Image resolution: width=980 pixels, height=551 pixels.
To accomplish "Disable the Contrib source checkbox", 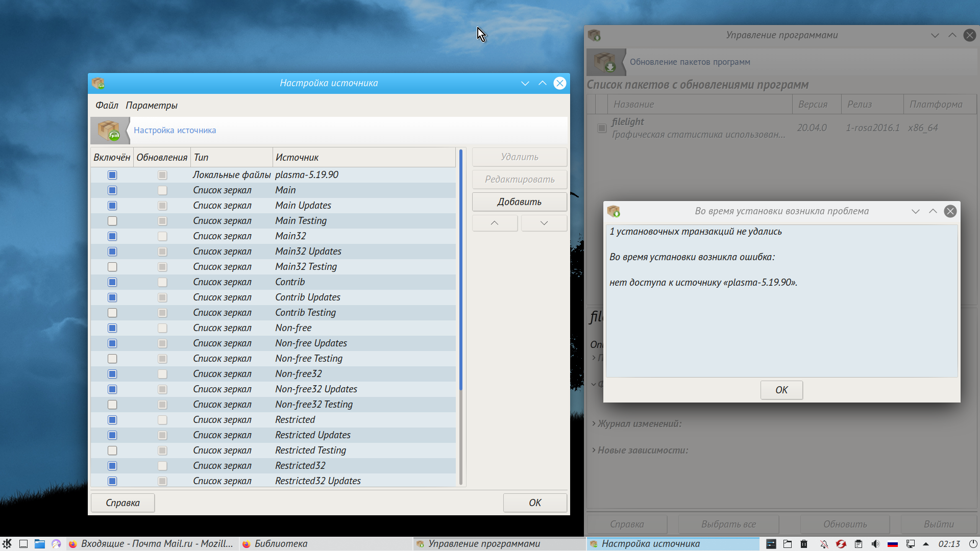I will pos(112,282).
